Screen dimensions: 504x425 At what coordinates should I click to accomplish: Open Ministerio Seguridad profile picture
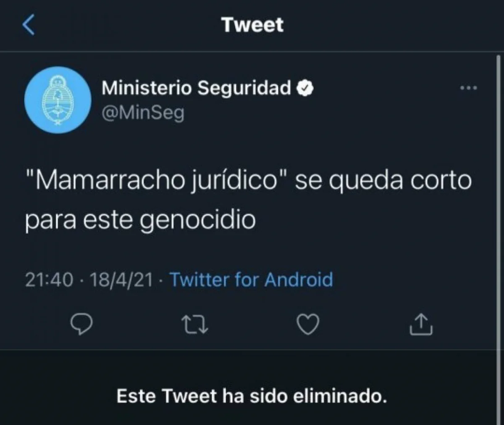tap(58, 99)
